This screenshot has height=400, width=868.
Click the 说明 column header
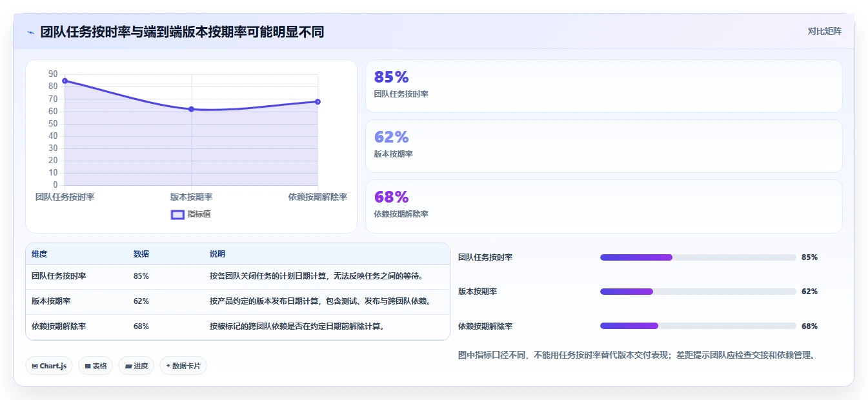click(217, 254)
